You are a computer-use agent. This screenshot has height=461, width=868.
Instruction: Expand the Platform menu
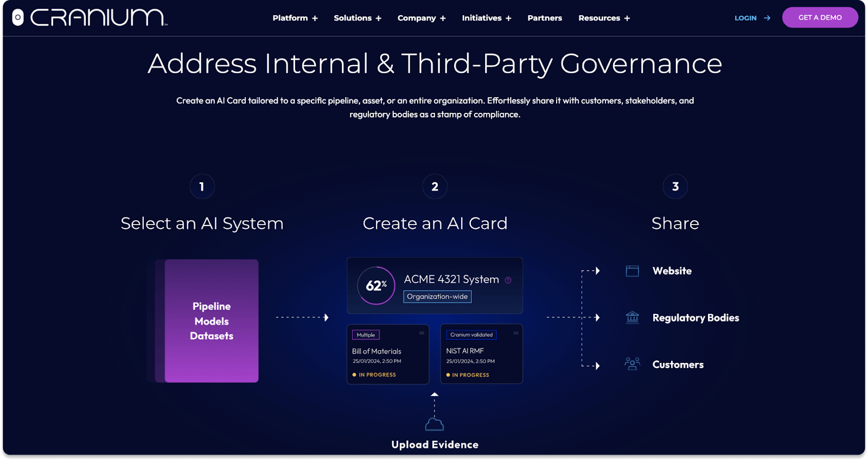coord(295,18)
